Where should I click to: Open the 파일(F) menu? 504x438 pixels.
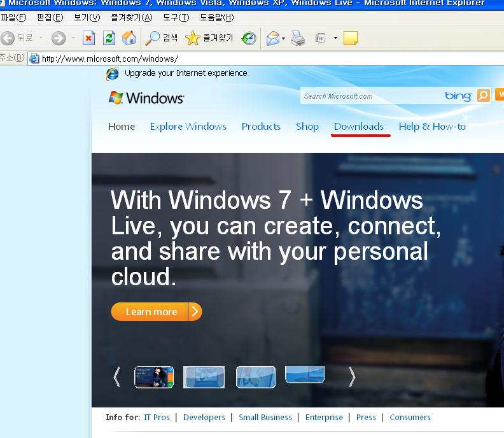point(13,17)
